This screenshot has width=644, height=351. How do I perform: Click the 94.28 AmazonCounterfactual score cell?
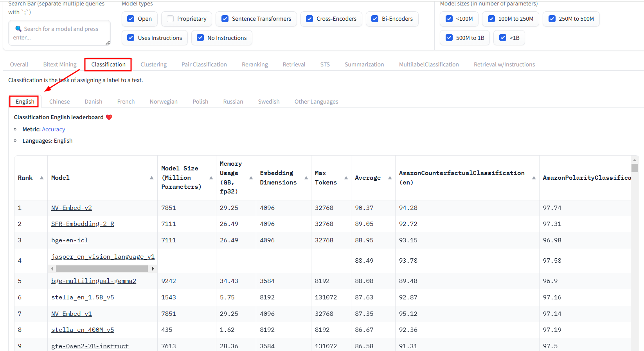pyautogui.click(x=467, y=208)
